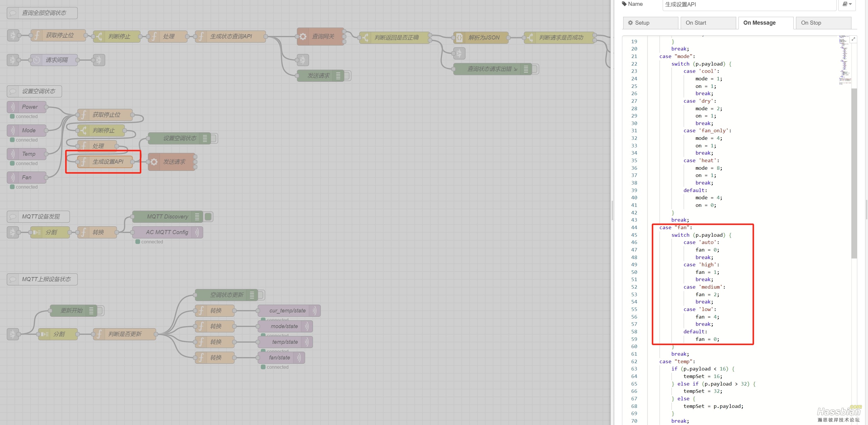Select the mode/state MQTT output node
This screenshot has height=425, width=868.
pyautogui.click(x=285, y=326)
